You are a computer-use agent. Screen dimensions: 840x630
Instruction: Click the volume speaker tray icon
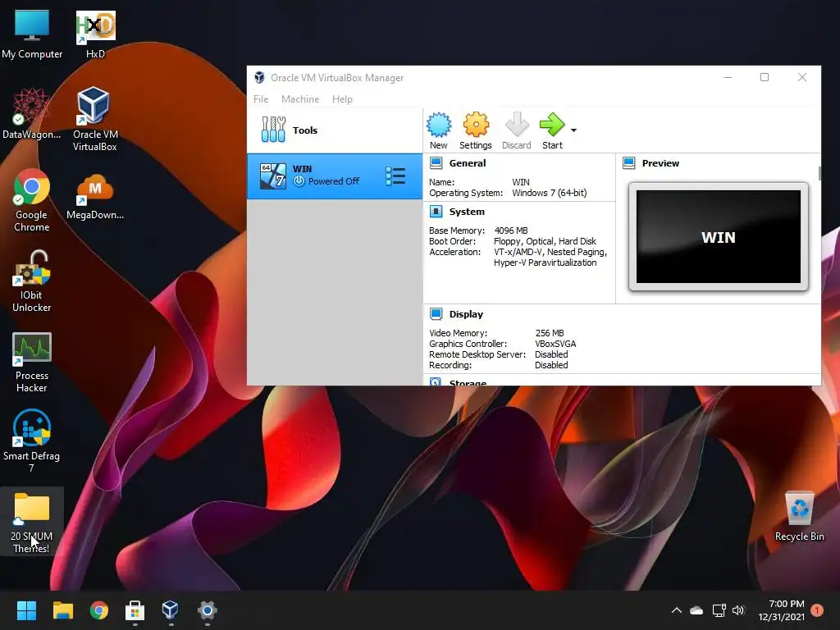click(x=739, y=610)
